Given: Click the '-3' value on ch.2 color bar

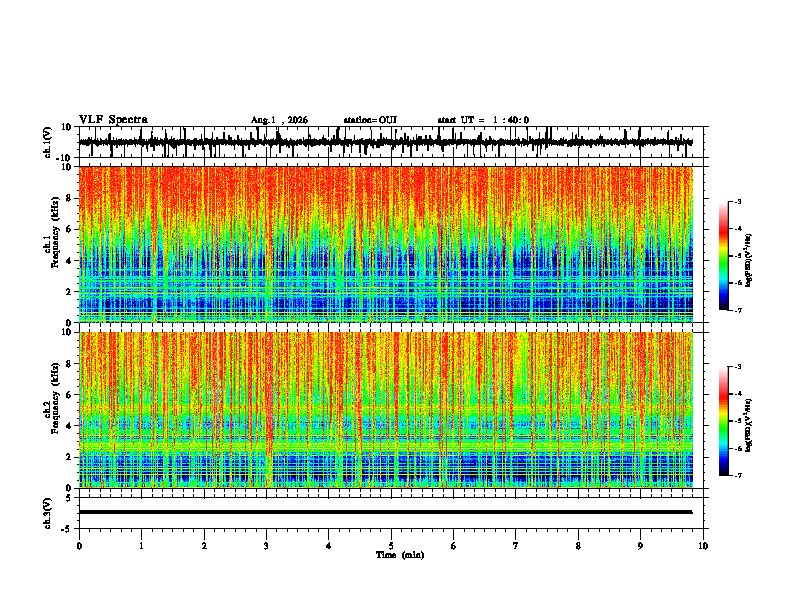Looking at the screenshot, I should coord(737,367).
